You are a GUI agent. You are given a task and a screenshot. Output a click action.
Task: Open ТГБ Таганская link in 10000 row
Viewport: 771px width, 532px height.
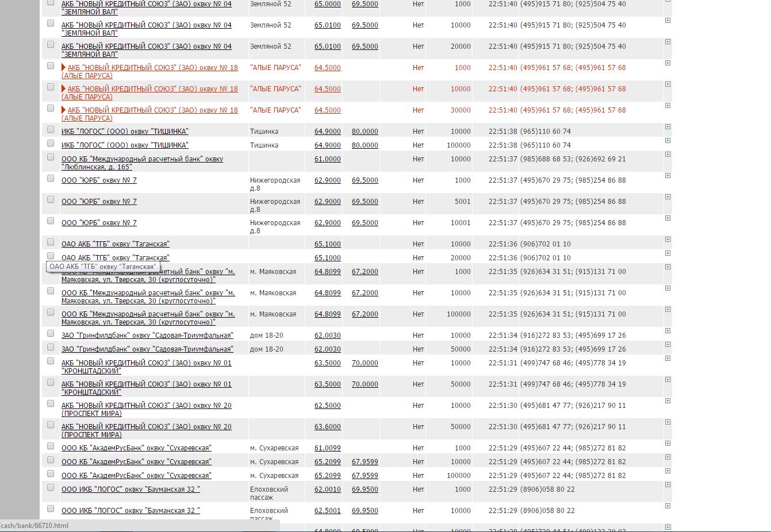116,244
